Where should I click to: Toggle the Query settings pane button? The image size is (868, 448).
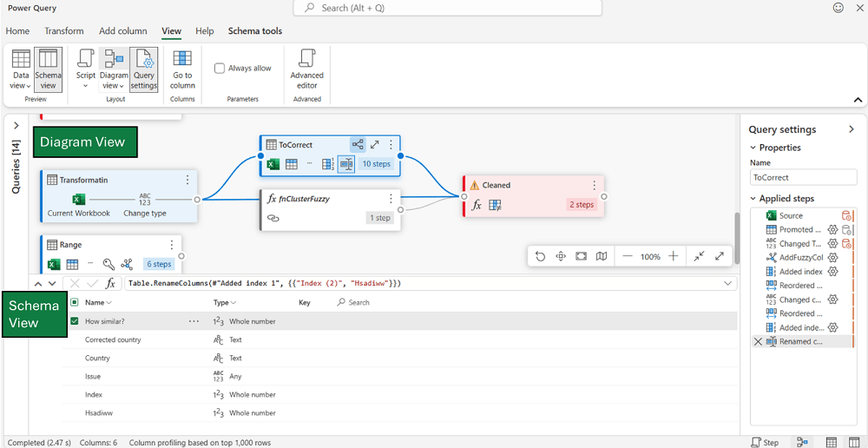(144, 69)
